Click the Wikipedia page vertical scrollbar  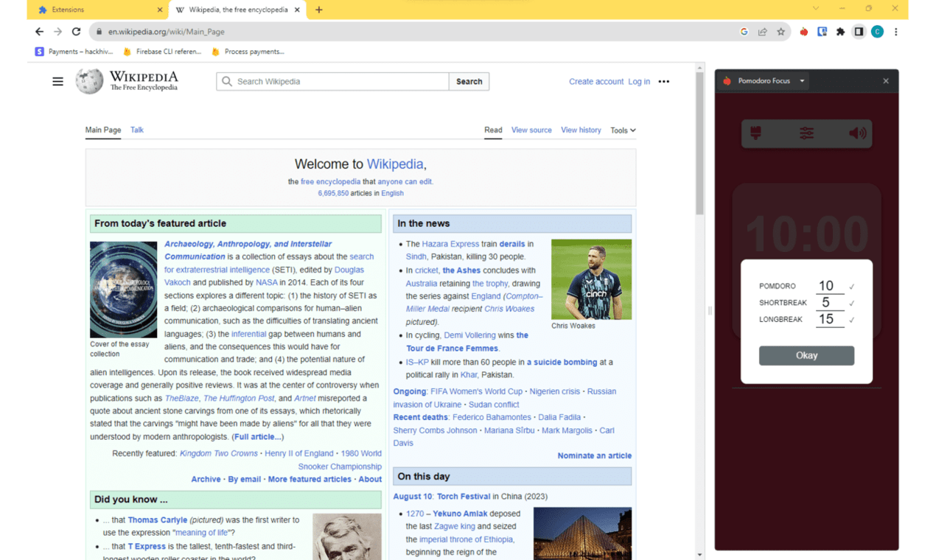(699, 144)
